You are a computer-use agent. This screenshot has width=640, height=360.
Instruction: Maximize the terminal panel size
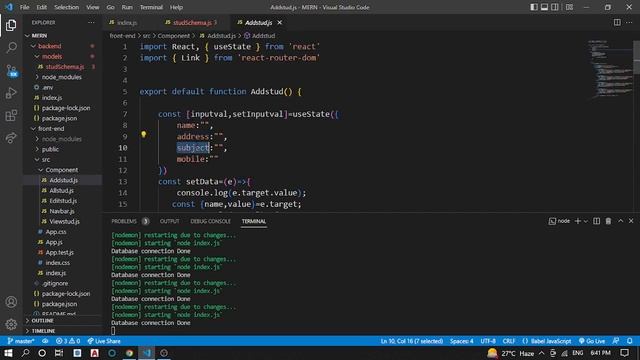point(620,221)
